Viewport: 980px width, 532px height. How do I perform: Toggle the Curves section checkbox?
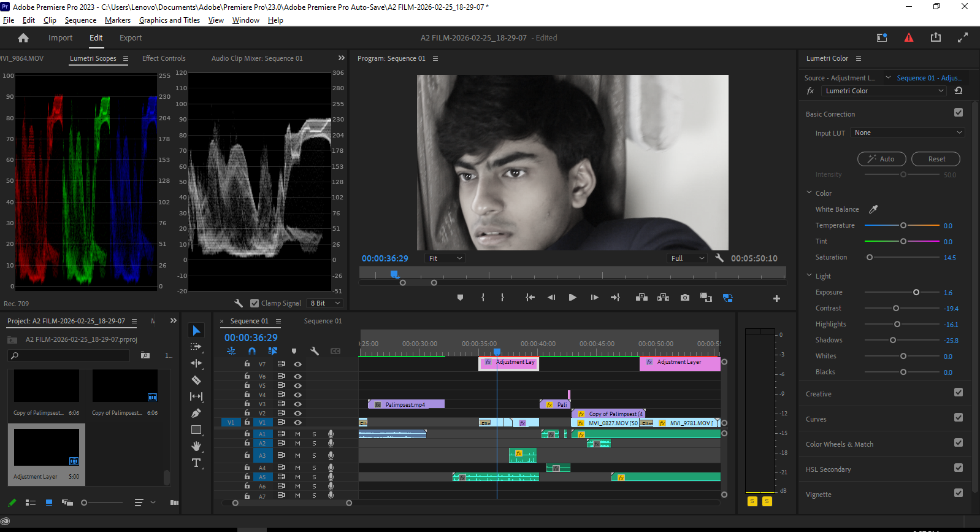(959, 418)
